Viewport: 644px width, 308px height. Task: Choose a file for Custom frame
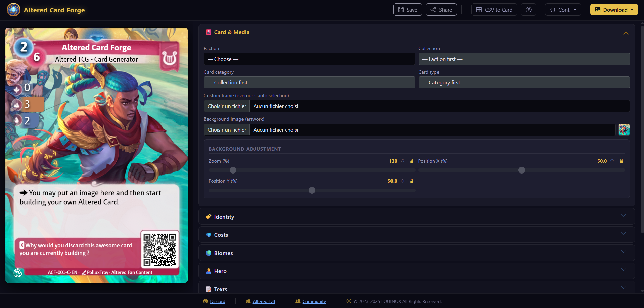(227, 106)
